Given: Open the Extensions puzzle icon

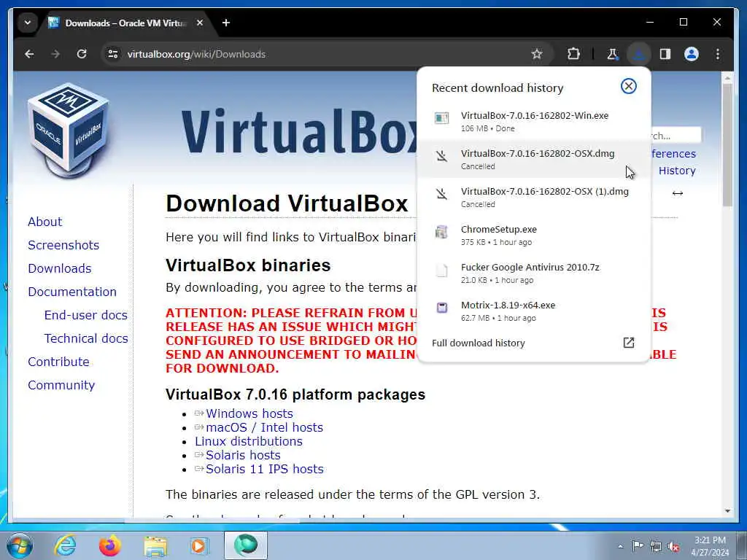Looking at the screenshot, I should (573, 54).
